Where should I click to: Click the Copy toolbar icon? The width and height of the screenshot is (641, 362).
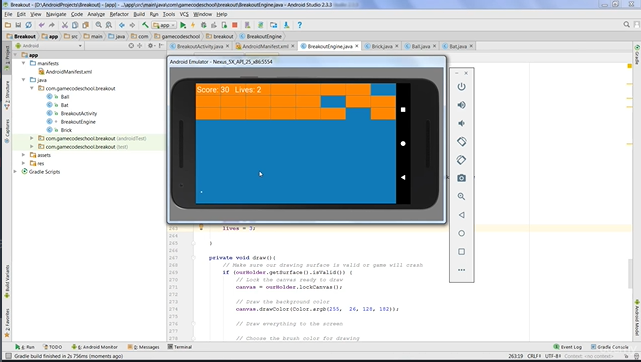coord(75,25)
